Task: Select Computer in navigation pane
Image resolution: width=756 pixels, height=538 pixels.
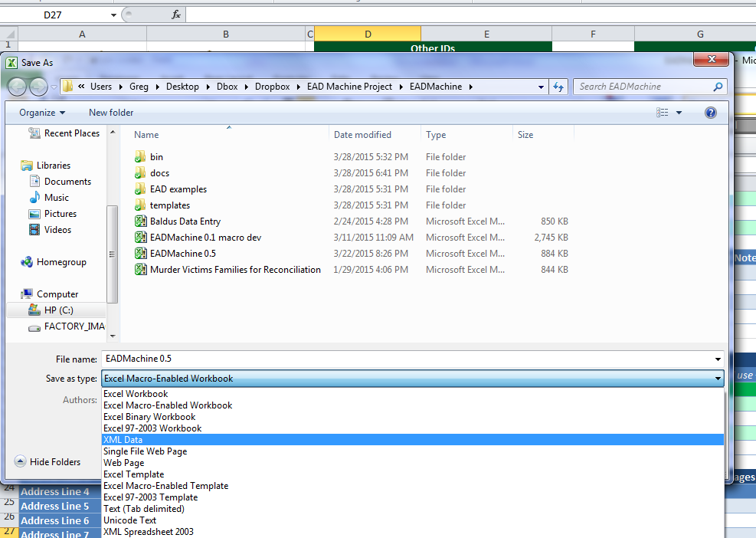Action: tap(49, 294)
